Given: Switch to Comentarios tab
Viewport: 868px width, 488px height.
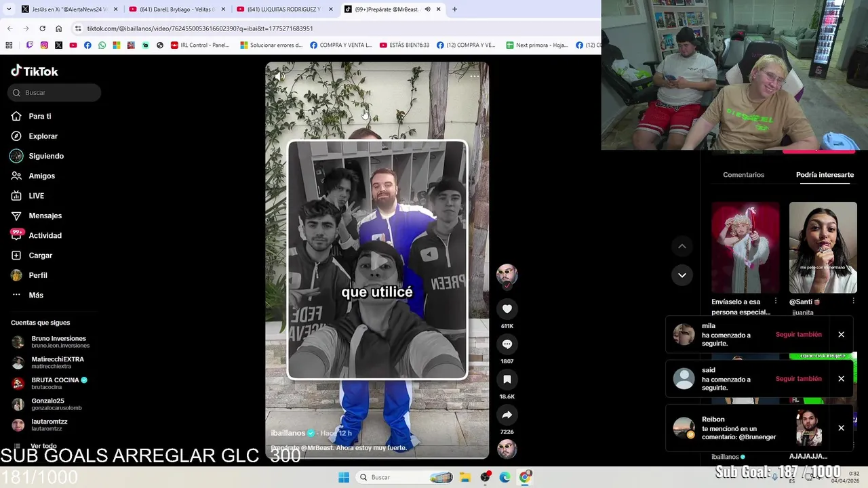Looking at the screenshot, I should [743, 175].
